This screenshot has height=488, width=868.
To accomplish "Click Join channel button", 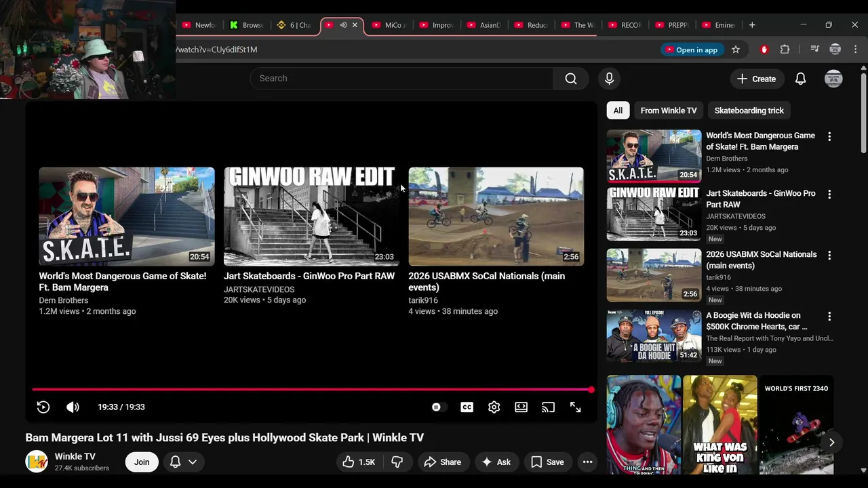I will pyautogui.click(x=142, y=462).
